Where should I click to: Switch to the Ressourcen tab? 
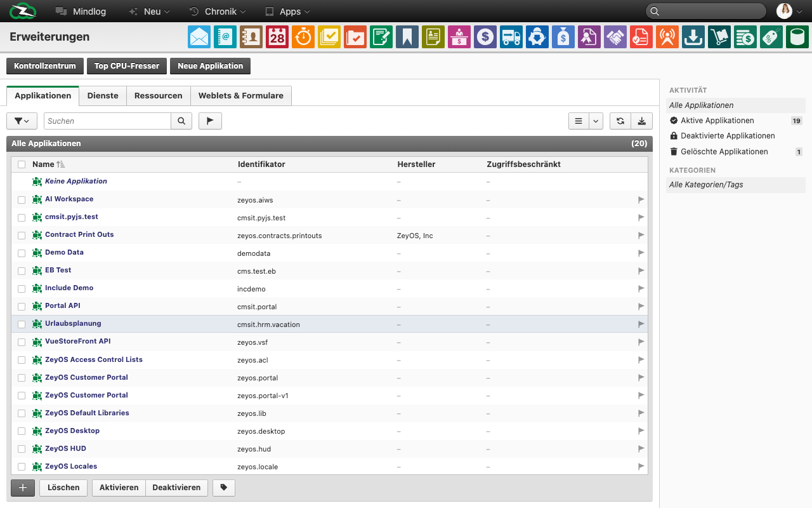point(159,96)
